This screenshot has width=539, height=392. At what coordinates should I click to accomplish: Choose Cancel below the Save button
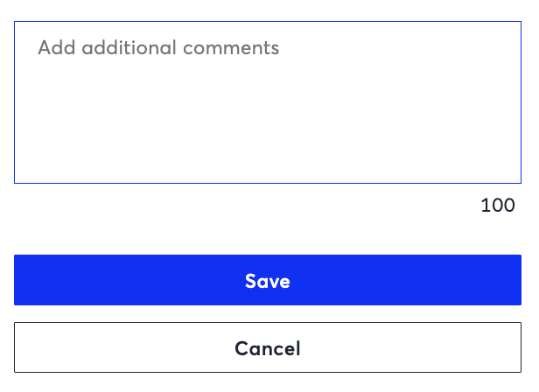point(268,348)
